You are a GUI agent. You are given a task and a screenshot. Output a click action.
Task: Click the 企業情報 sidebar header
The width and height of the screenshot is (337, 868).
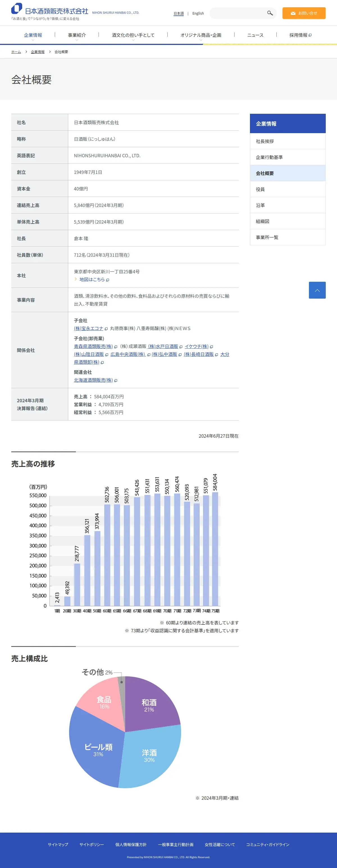coord(288,124)
